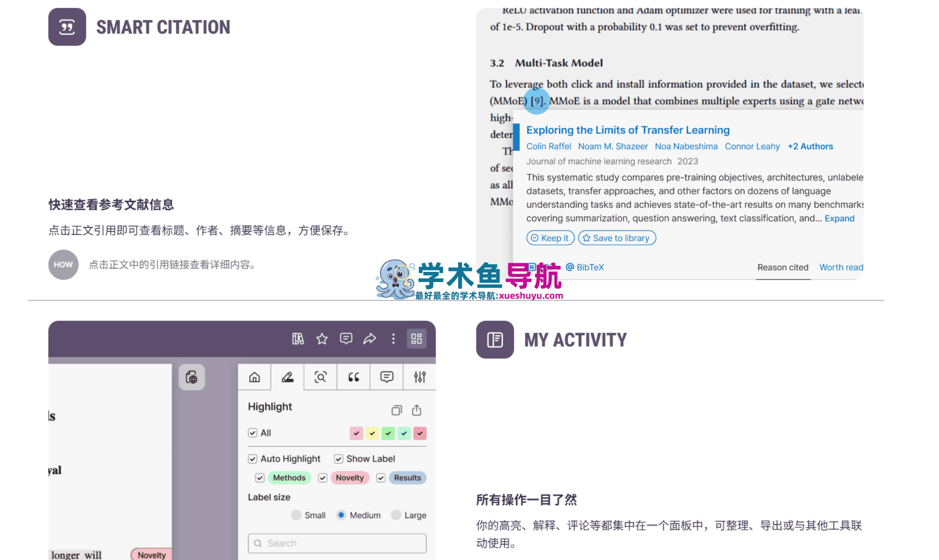This screenshot has width=939, height=560.
Task: Click the "3.2 Multi-Task Model" section heading
Action: 546,63
